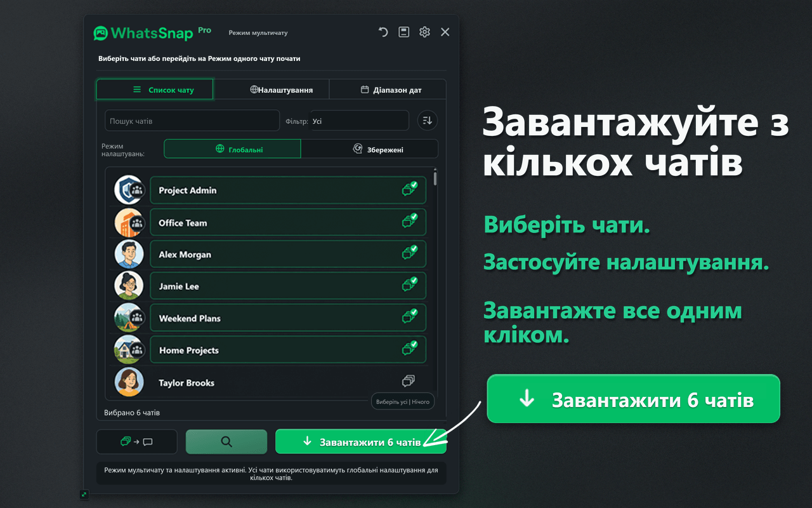
Task: Click Alex Morgan avatar thumbnail
Action: [129, 254]
